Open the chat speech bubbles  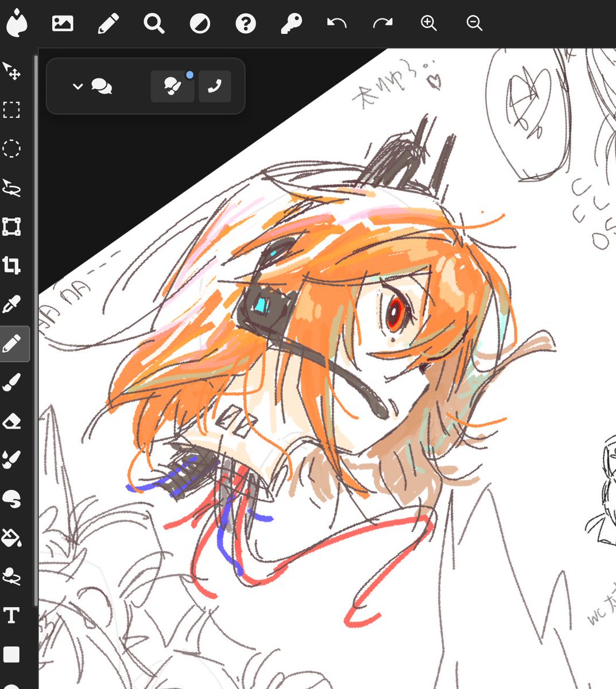pyautogui.click(x=101, y=87)
